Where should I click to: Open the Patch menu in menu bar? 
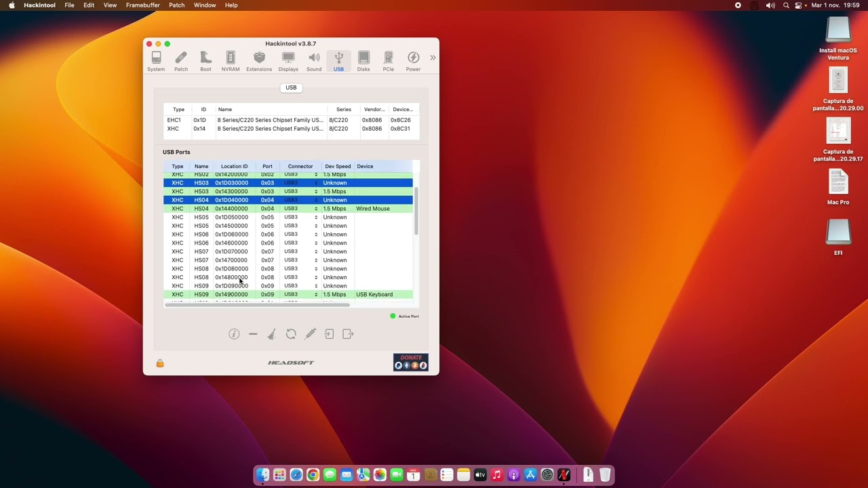coord(176,5)
